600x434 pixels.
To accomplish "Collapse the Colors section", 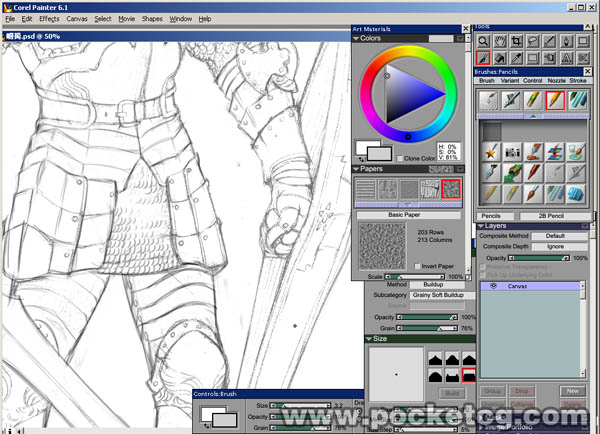I will (356, 38).
